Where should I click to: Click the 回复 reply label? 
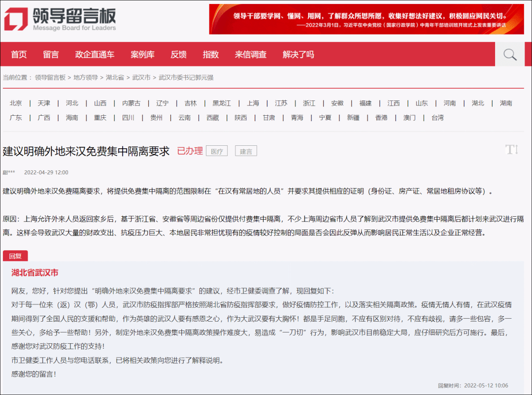(x=15, y=256)
